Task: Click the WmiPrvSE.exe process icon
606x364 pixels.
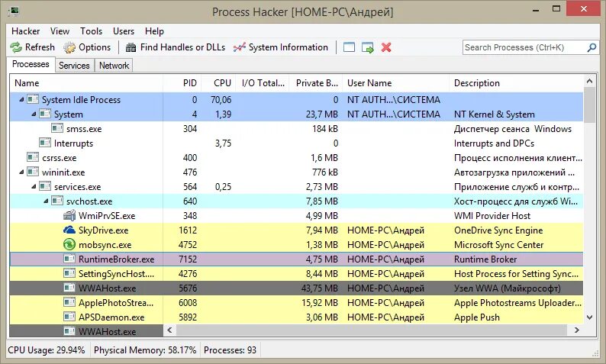Action: 69,216
